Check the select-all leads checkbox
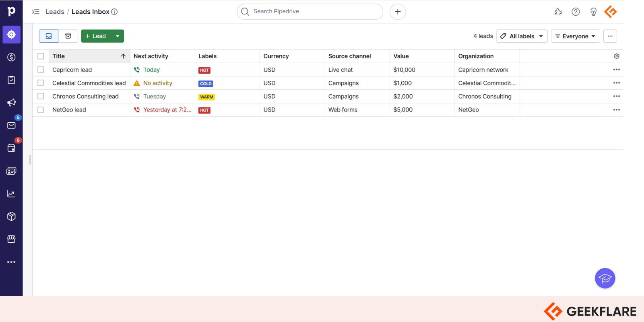This screenshot has height=322, width=644. click(x=41, y=56)
